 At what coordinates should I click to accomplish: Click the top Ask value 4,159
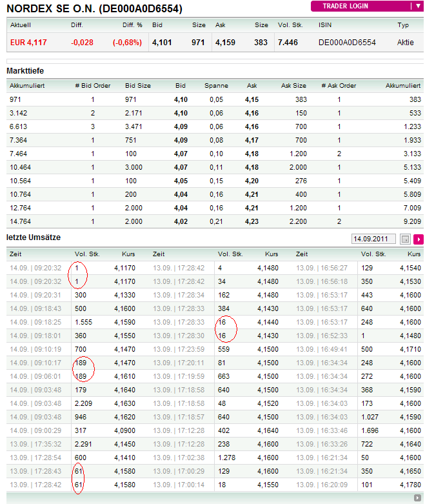225,43
